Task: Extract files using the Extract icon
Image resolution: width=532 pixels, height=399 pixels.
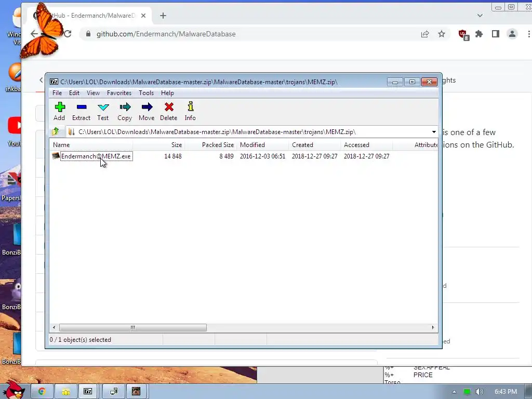Action: [81, 111]
